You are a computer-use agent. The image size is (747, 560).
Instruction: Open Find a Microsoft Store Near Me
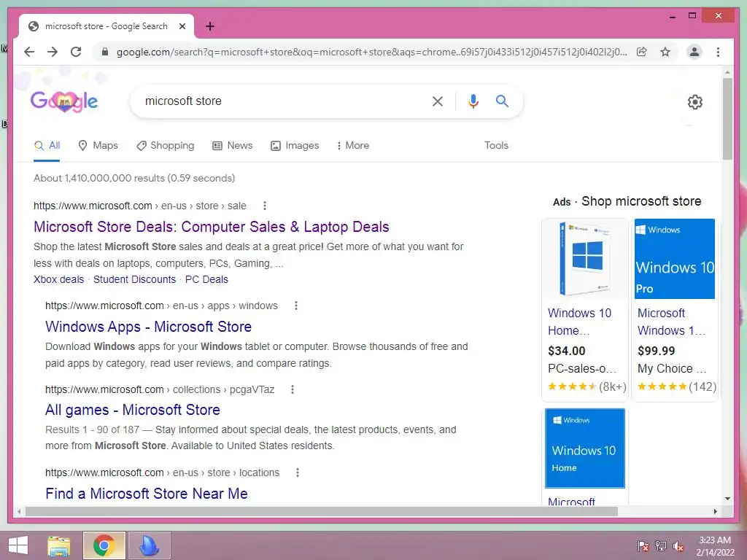[146, 494]
